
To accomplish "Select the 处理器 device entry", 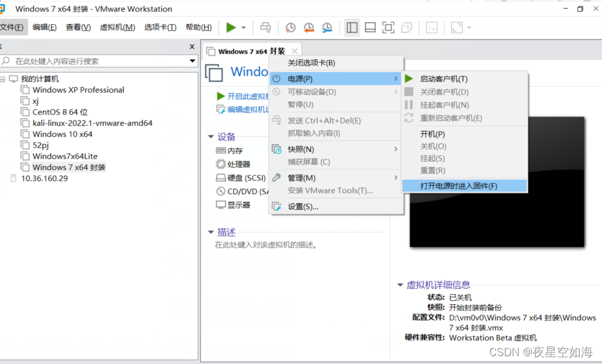I will pyautogui.click(x=238, y=164).
